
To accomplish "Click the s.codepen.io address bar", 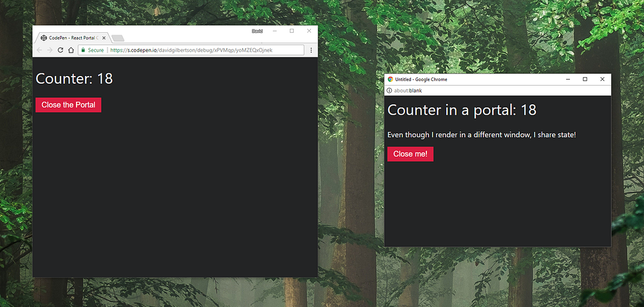I will click(191, 50).
